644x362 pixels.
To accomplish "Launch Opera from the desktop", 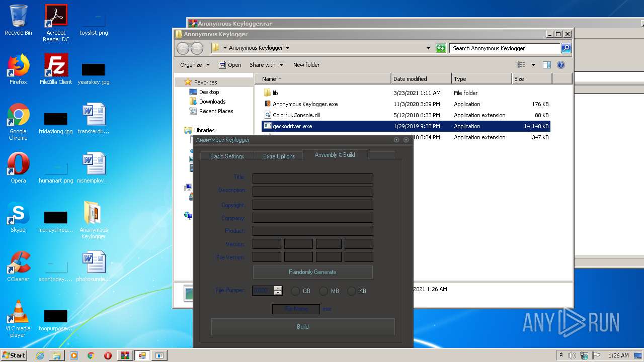I will 18,168.
